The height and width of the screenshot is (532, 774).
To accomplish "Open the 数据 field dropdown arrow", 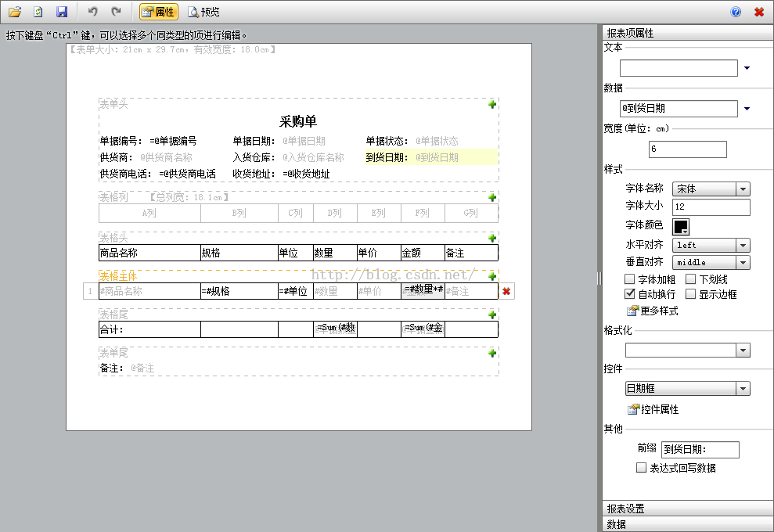I will (747, 109).
